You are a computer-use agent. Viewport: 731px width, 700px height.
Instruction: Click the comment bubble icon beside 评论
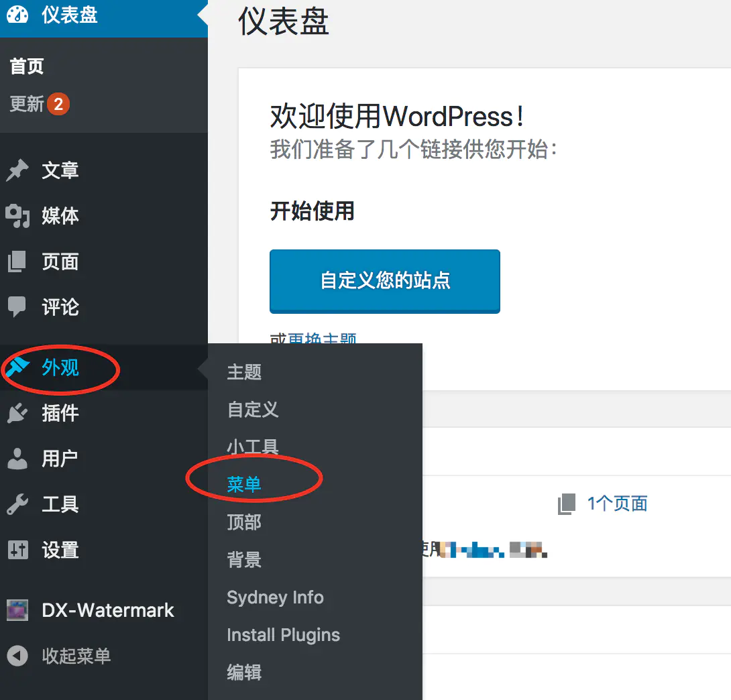tap(17, 306)
